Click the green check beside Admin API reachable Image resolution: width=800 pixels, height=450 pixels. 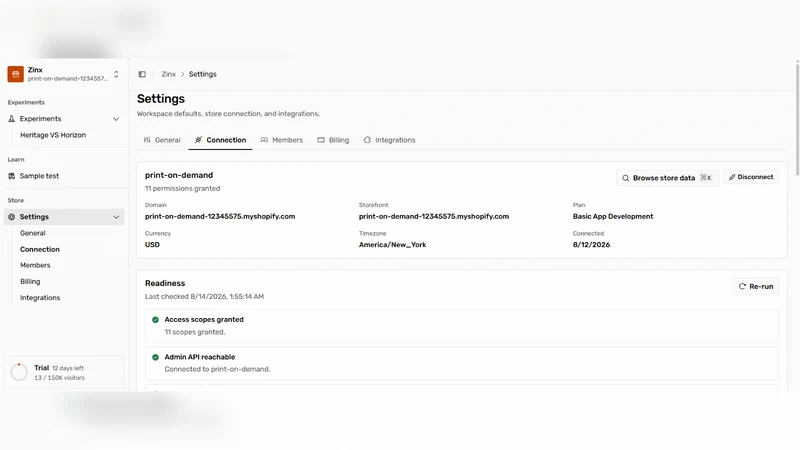pyautogui.click(x=156, y=357)
